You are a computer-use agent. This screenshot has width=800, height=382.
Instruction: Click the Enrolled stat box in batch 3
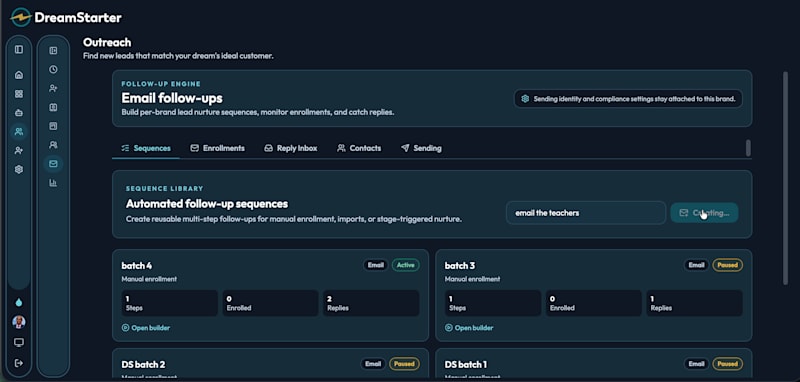point(594,303)
